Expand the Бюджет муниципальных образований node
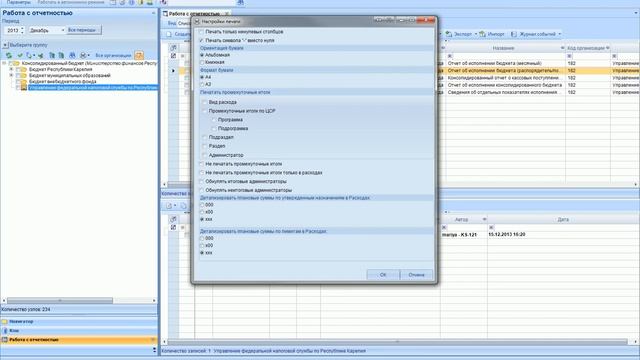640x360 pixels. [11, 76]
